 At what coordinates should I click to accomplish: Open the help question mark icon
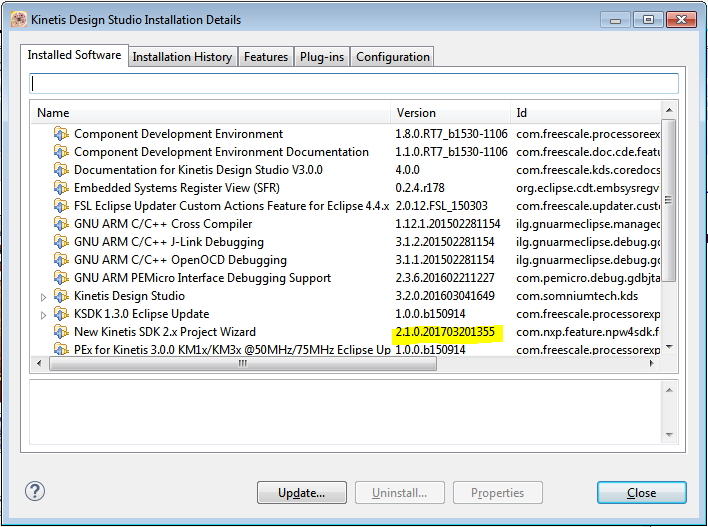[x=35, y=491]
